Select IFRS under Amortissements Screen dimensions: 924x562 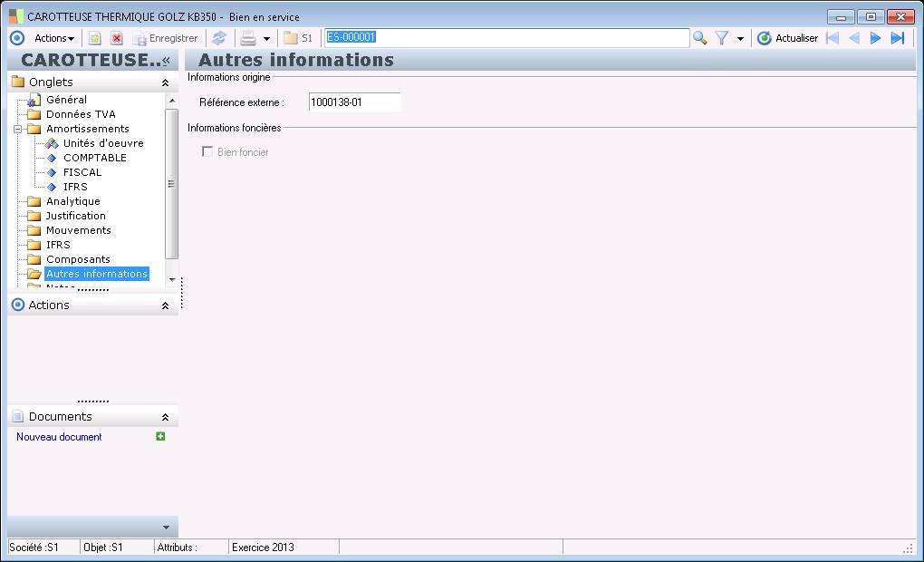coord(75,187)
